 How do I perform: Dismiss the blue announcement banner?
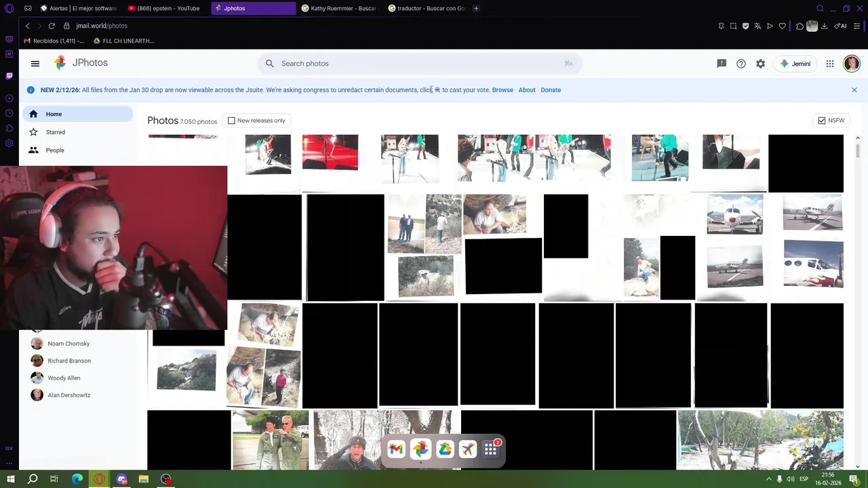click(x=854, y=90)
